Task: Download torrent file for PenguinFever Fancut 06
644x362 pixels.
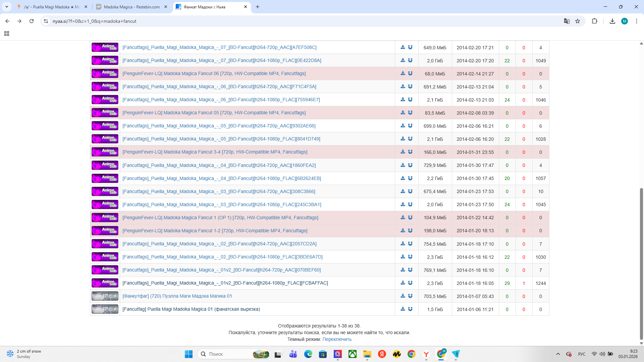Action: pyautogui.click(x=403, y=73)
